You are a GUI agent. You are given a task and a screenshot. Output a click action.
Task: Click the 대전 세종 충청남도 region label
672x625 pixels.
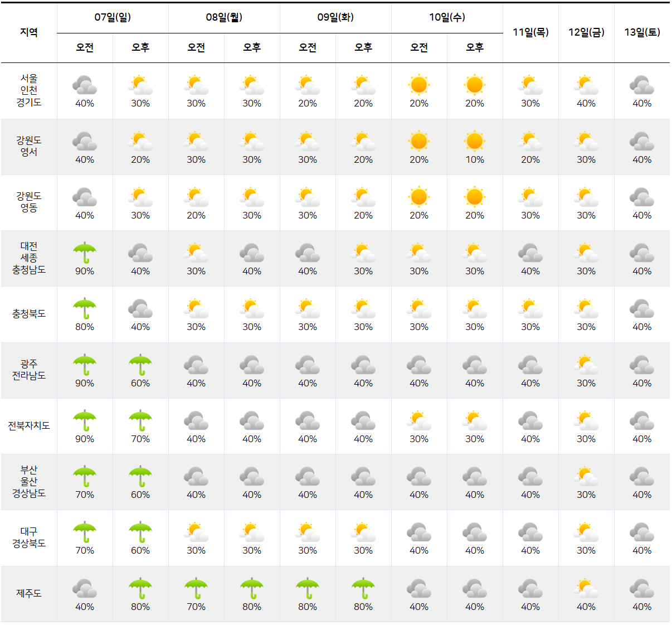(29, 258)
